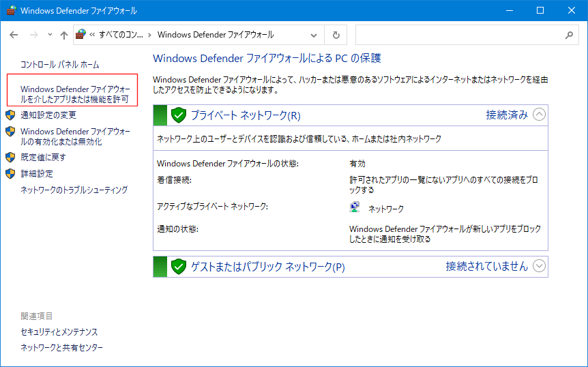This screenshot has width=588, height=367.
Task: Maximize the firewall window
Action: [540, 10]
